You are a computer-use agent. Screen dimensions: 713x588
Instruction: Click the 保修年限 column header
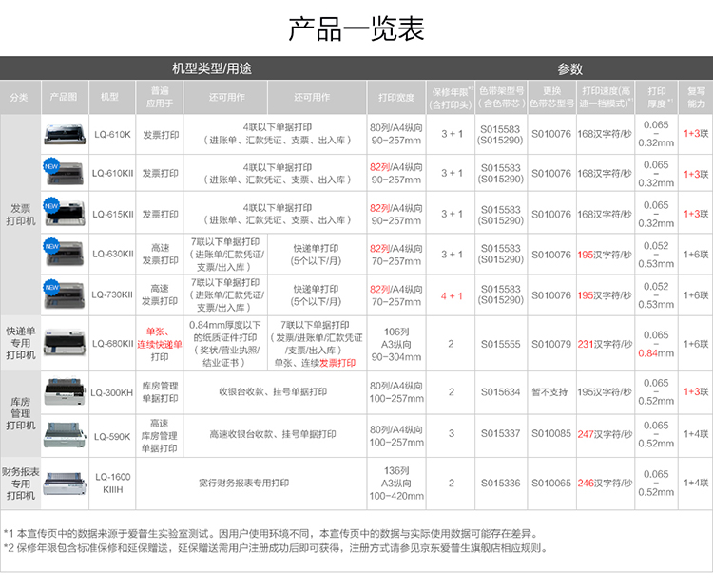pos(451,97)
